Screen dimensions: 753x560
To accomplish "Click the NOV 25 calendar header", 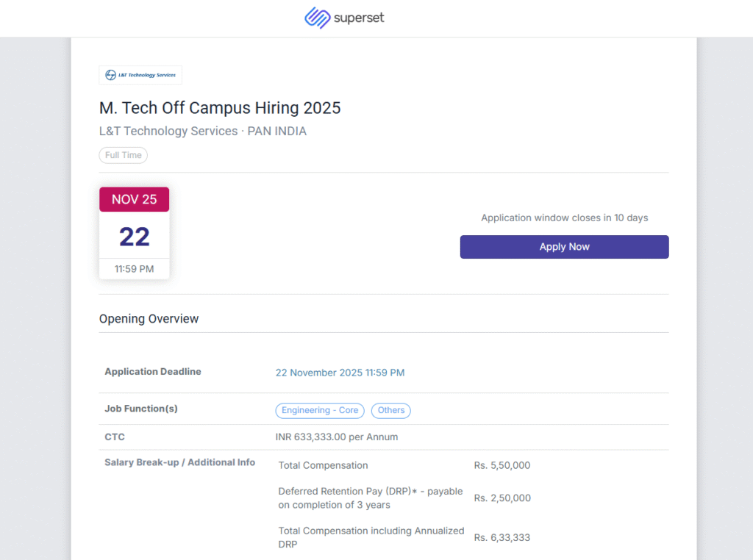I will 134,199.
